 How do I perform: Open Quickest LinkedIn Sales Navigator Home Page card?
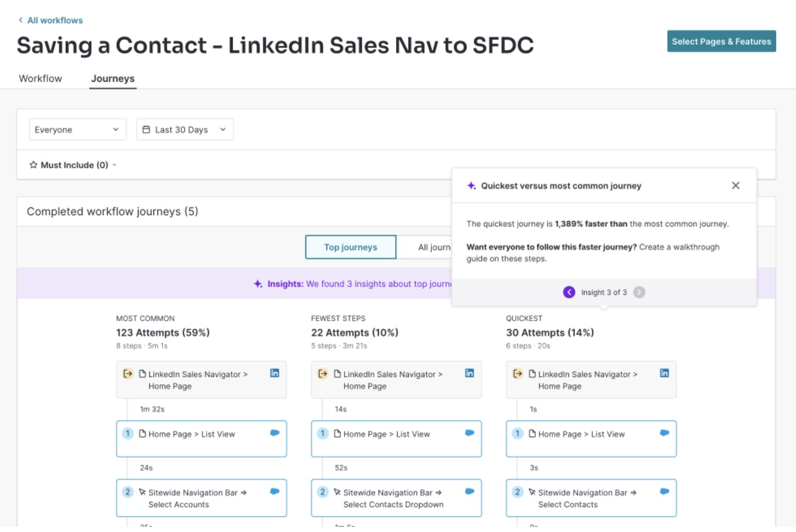[x=591, y=380]
